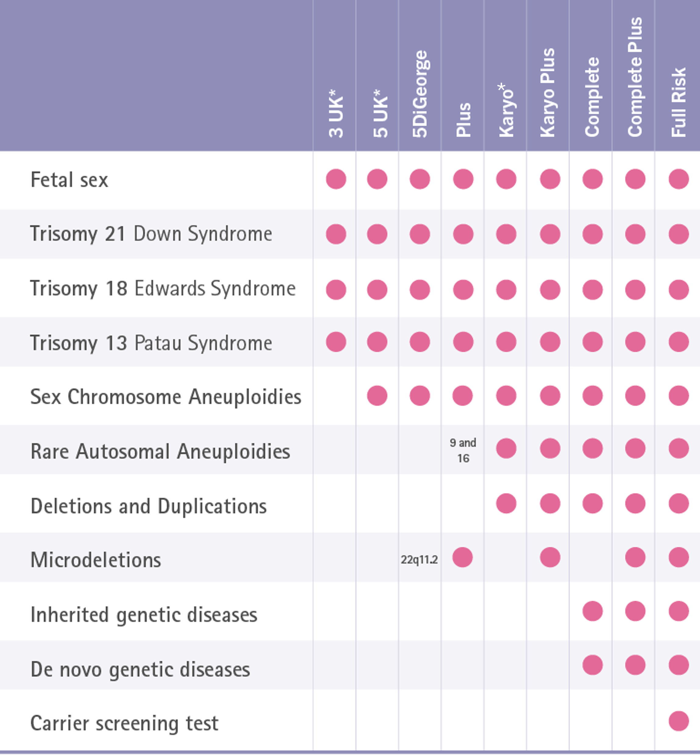Image resolution: width=700 pixels, height=755 pixels.
Task: Click the Carrier screening test dot for Full Risk
Action: [678, 721]
